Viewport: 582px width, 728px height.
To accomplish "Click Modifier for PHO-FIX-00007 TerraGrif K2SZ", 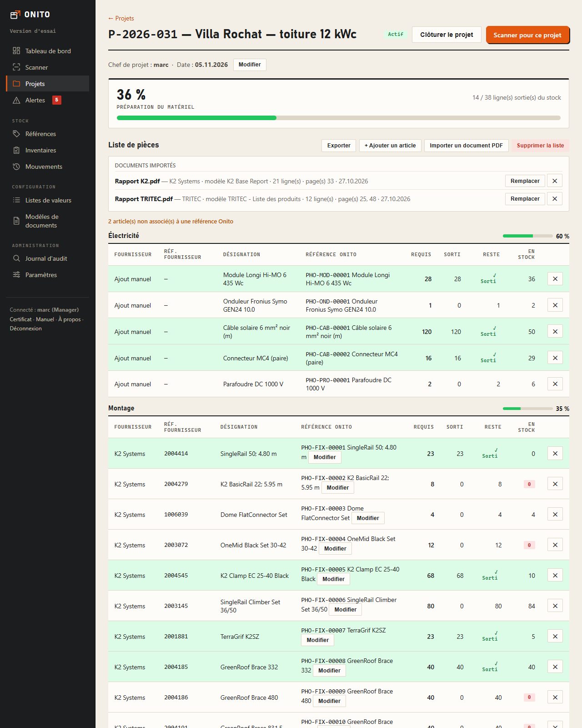I will click(317, 640).
